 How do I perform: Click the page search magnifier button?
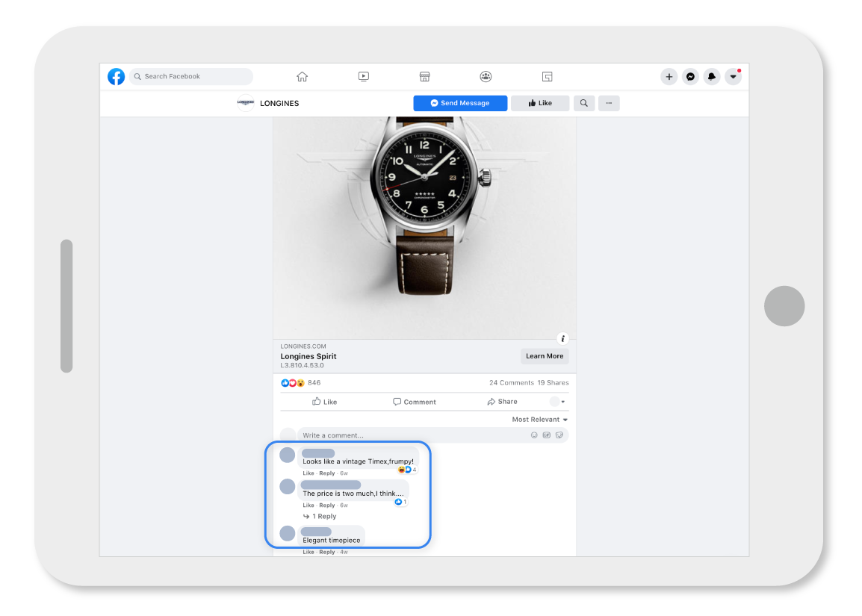click(584, 103)
